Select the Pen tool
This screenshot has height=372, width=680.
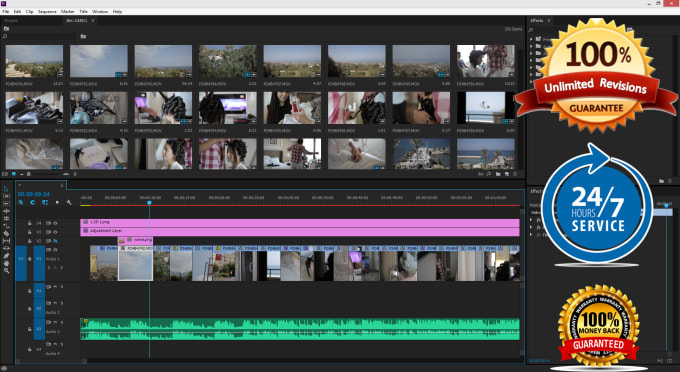pyautogui.click(x=6, y=255)
